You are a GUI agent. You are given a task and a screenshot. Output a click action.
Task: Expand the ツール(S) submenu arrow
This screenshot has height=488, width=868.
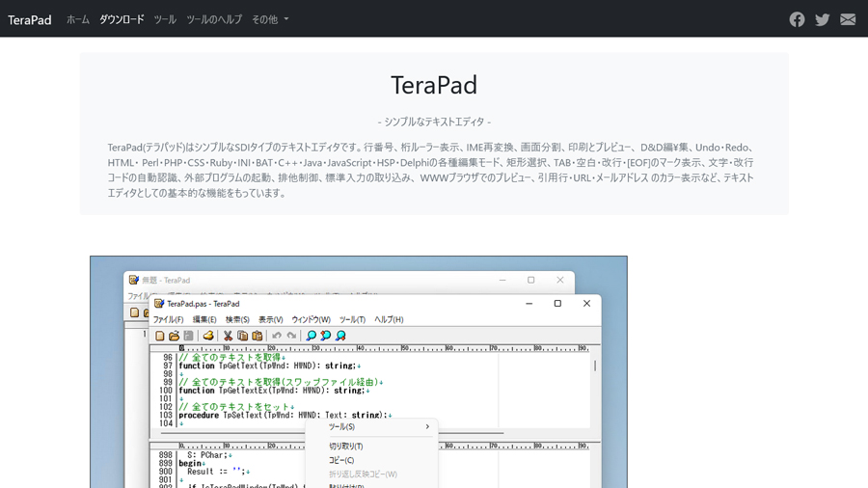(x=427, y=427)
